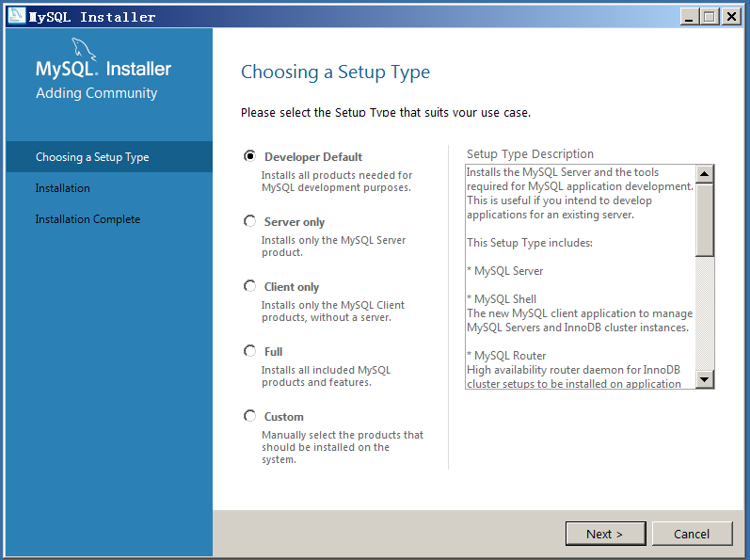Select the Developer Default radio button
The image size is (750, 560).
(249, 156)
